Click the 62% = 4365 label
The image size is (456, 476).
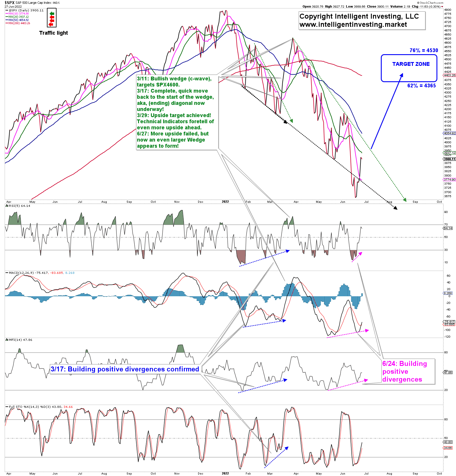pos(421,86)
